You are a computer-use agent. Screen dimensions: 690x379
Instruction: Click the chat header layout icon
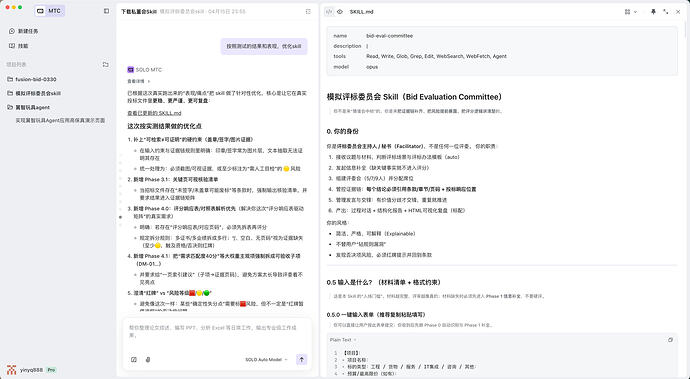coord(308,11)
